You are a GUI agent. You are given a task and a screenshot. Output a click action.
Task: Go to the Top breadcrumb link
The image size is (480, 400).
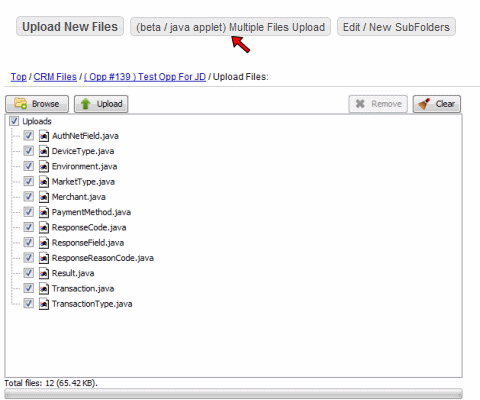click(19, 77)
